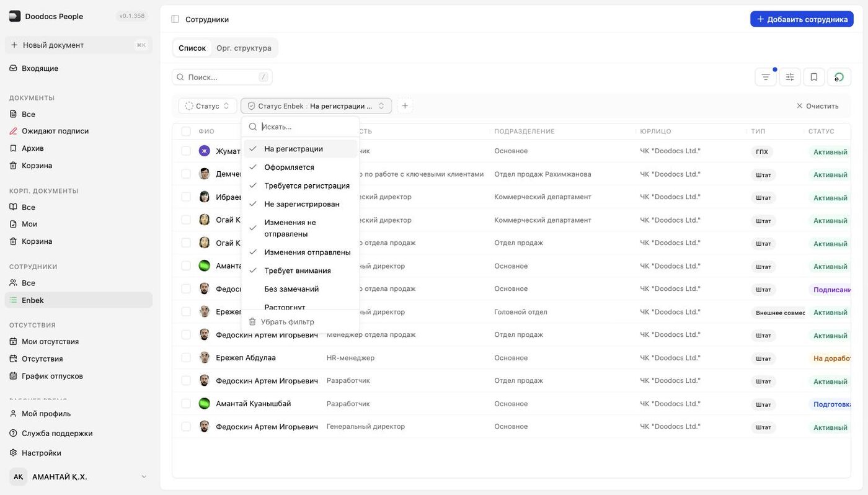The width and height of the screenshot is (868, 495).
Task: Open Все under Корп. документы
Action: [x=78, y=207]
